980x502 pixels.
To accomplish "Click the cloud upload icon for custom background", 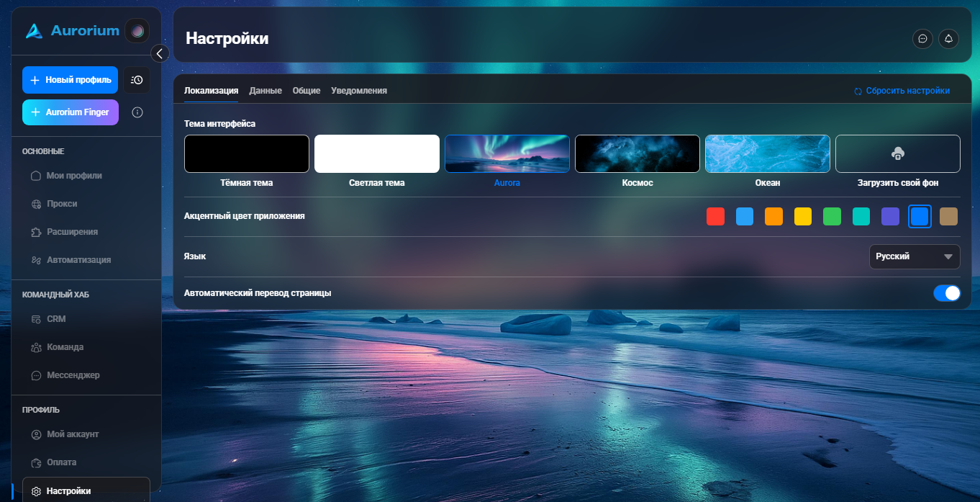I will (897, 153).
